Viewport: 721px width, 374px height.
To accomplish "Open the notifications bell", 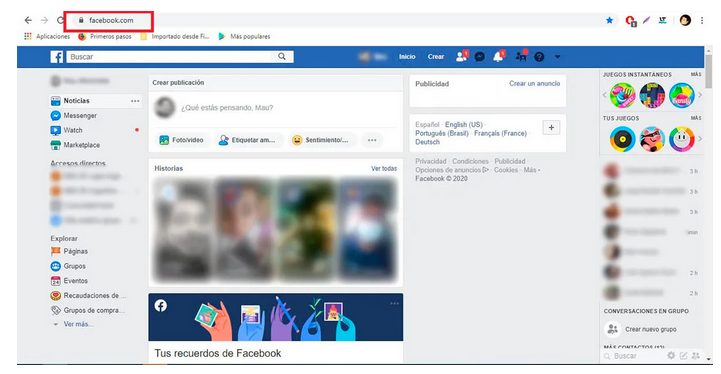I will (498, 56).
